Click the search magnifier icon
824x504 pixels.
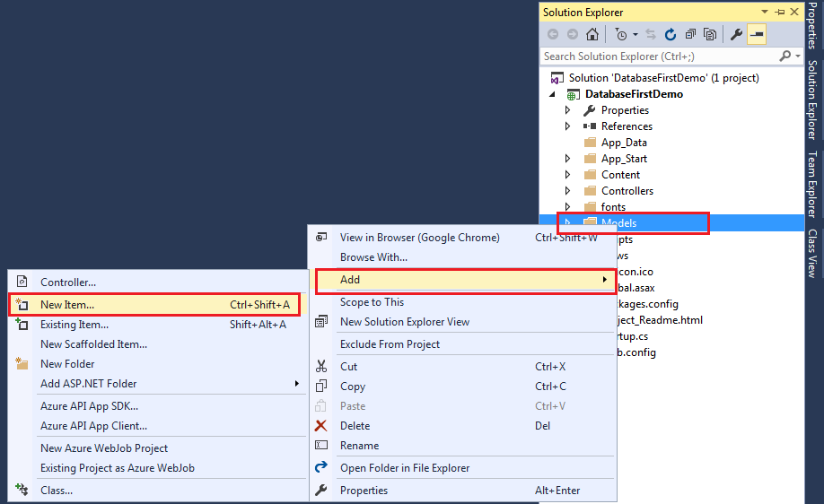click(785, 56)
